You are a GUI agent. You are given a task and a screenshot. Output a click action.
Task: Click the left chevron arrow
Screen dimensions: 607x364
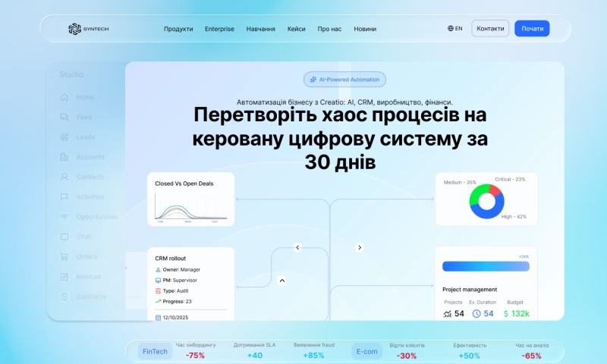tap(297, 247)
